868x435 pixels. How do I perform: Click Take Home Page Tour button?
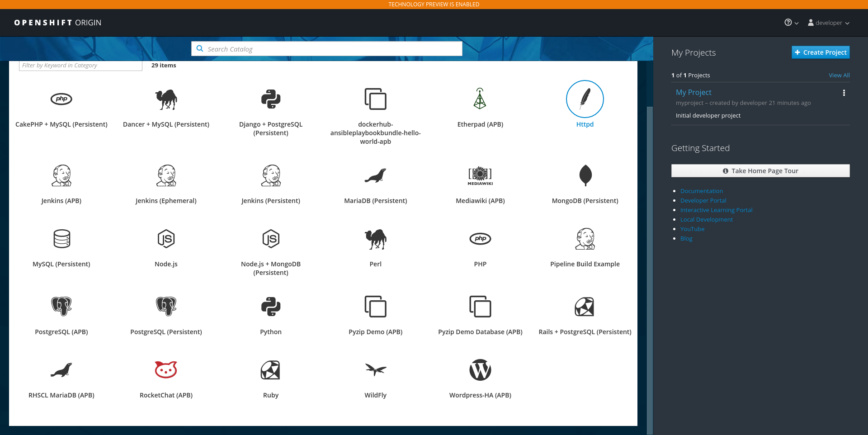click(760, 171)
